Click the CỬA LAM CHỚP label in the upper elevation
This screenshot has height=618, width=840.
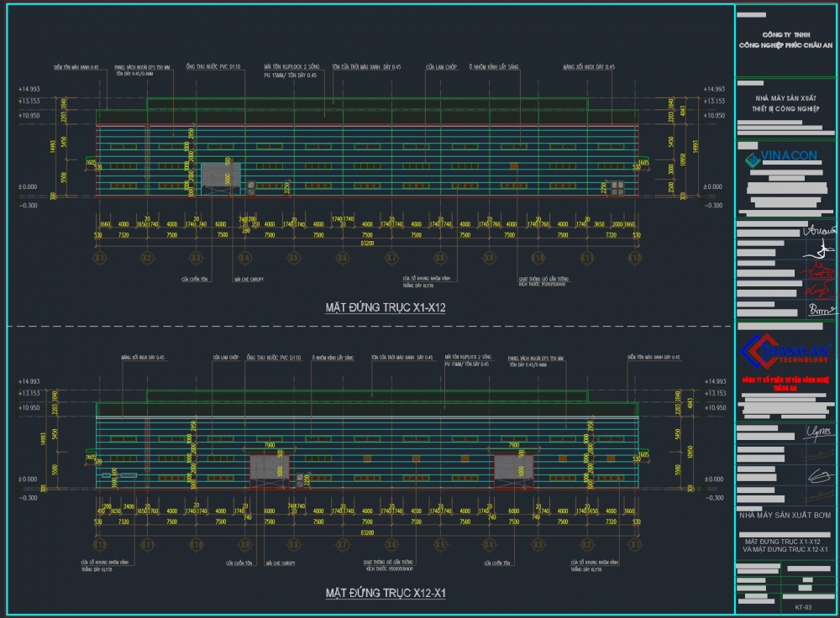click(x=440, y=66)
